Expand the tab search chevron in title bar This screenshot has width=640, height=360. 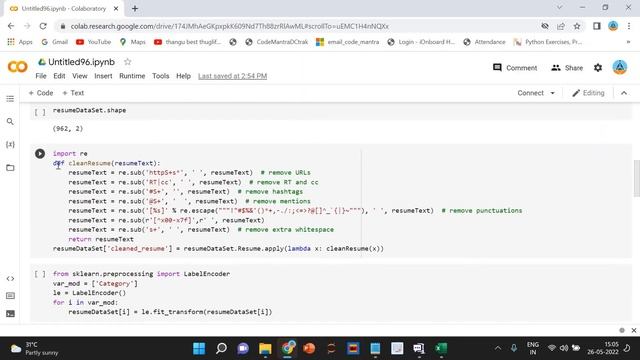pyautogui.click(x=560, y=7)
